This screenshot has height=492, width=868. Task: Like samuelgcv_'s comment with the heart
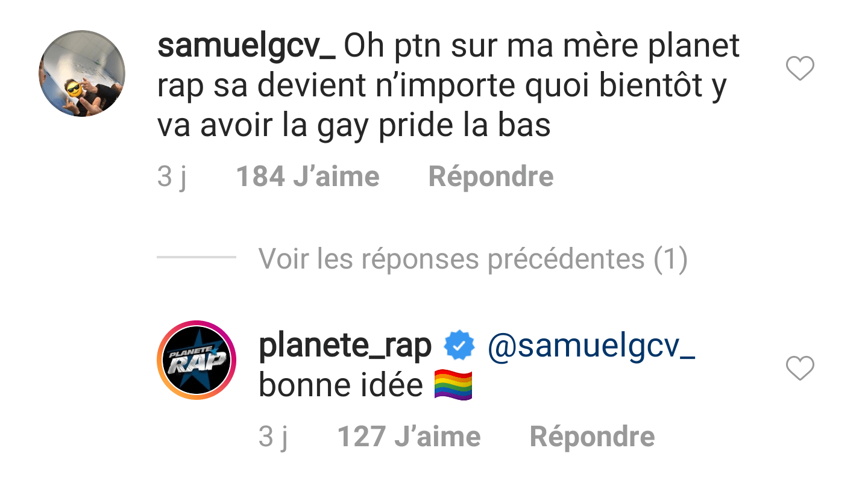click(x=800, y=69)
